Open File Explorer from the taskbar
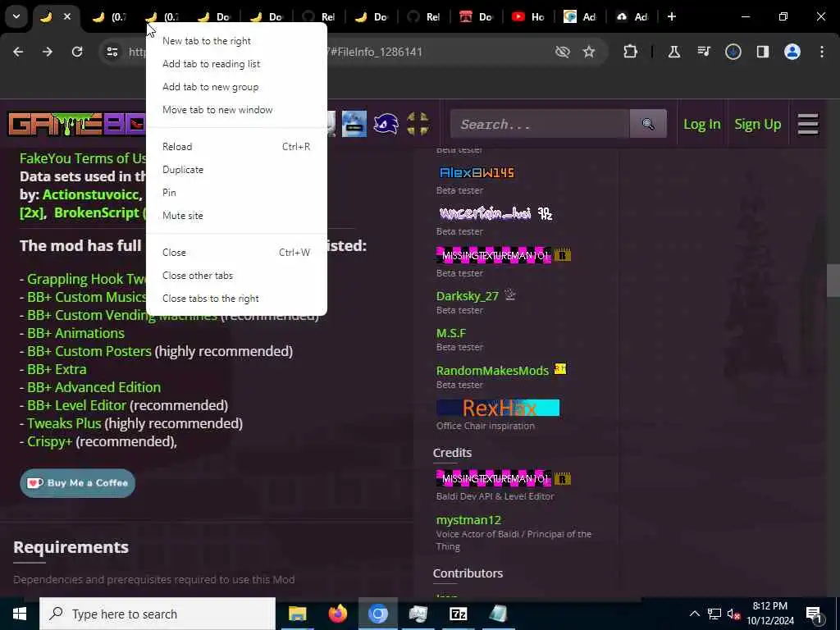 [x=297, y=614]
